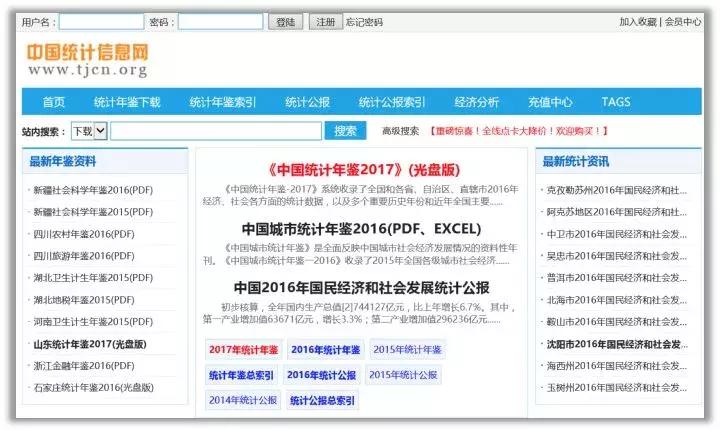Click the 注册 button
This screenshot has height=431, width=720.
coord(326,22)
